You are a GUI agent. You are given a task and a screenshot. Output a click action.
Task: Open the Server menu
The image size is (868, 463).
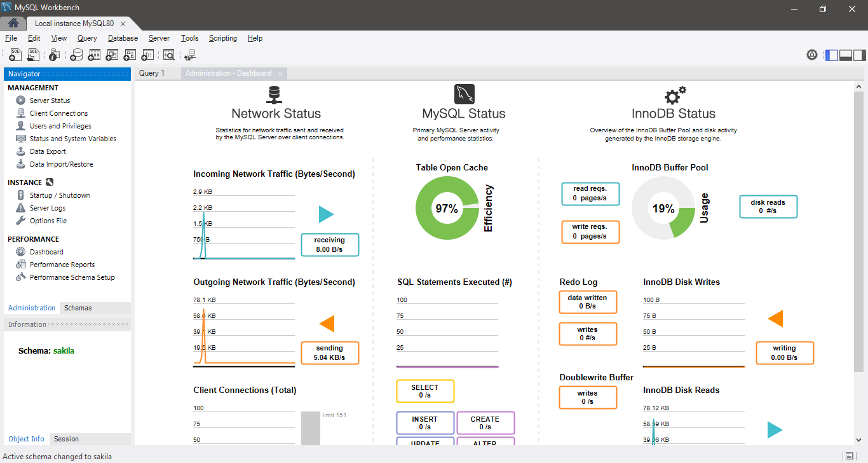coord(159,38)
